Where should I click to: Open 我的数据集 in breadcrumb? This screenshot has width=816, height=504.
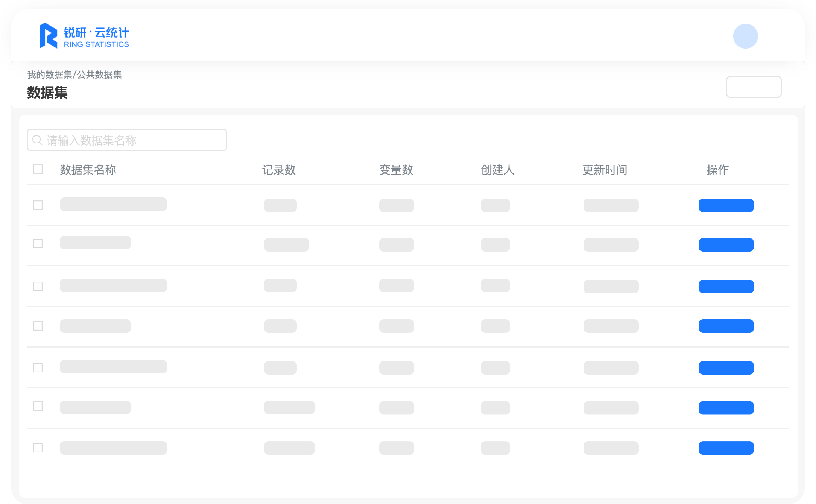[x=49, y=75]
